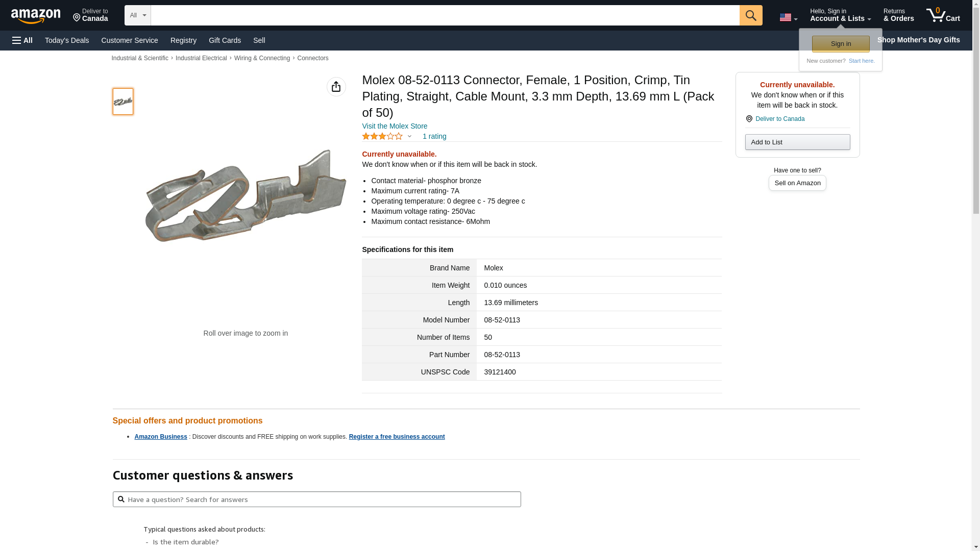Click the Add to List button
The width and height of the screenshot is (980, 551).
(797, 142)
